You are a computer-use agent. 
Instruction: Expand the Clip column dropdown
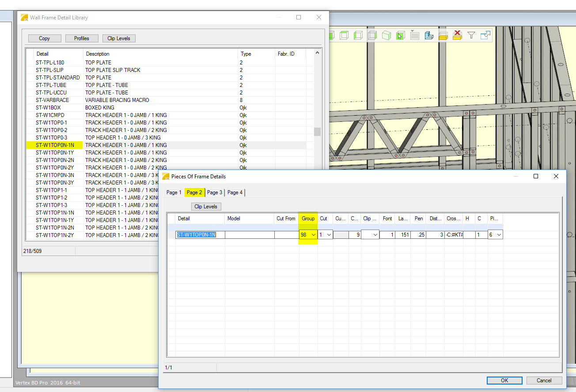(375, 235)
